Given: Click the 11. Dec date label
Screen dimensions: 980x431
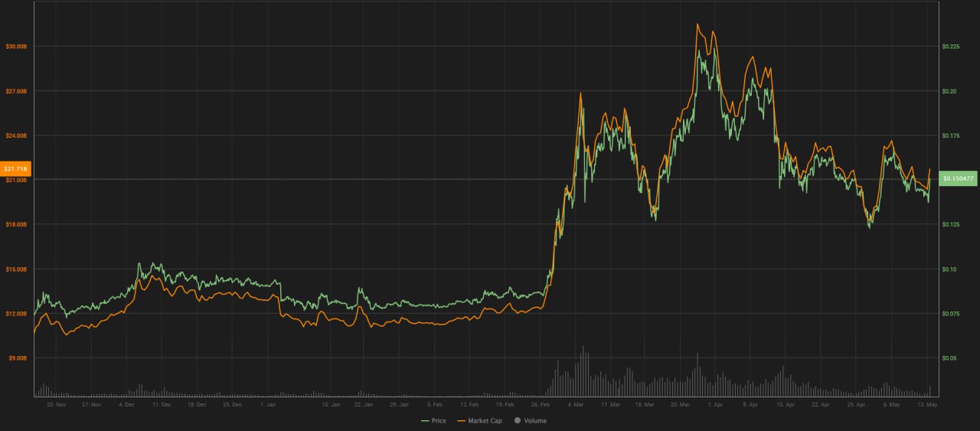Looking at the screenshot, I should pos(161,403).
